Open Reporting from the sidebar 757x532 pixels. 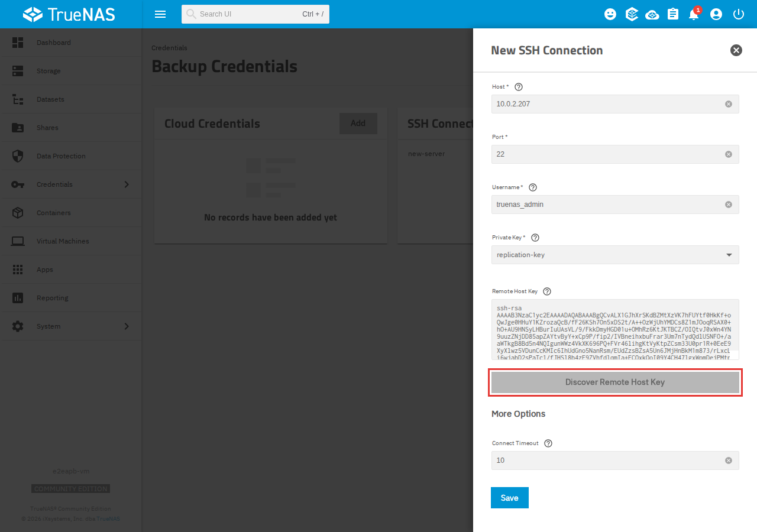(x=71, y=298)
